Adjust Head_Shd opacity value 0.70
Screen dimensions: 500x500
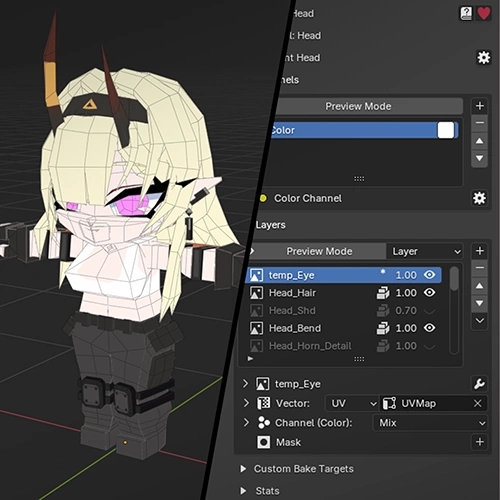(x=406, y=310)
